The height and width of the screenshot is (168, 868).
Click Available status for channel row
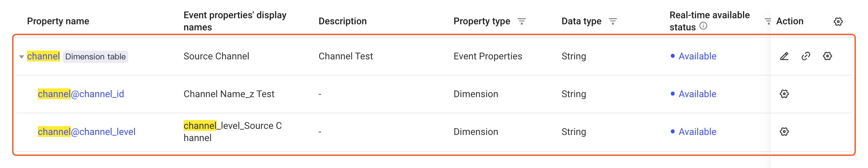click(694, 56)
